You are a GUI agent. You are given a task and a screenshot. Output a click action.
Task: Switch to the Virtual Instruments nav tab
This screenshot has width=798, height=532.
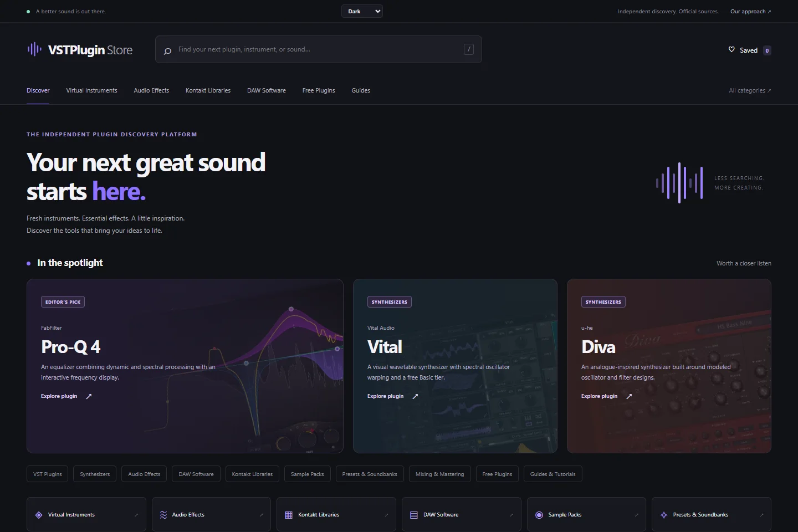pyautogui.click(x=91, y=90)
